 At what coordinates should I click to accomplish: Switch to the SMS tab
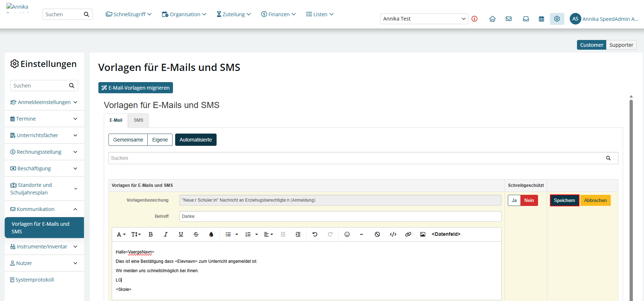138,120
